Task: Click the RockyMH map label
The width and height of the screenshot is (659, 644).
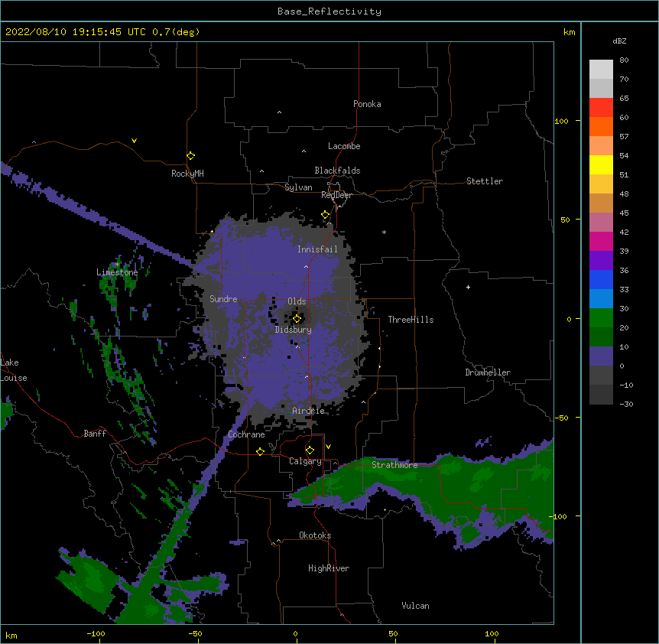Action: (187, 174)
